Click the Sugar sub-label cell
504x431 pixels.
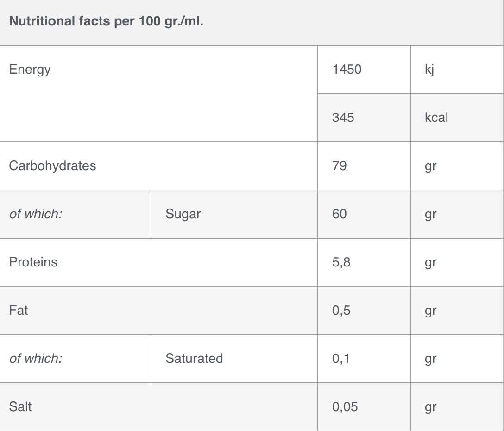pos(234,214)
